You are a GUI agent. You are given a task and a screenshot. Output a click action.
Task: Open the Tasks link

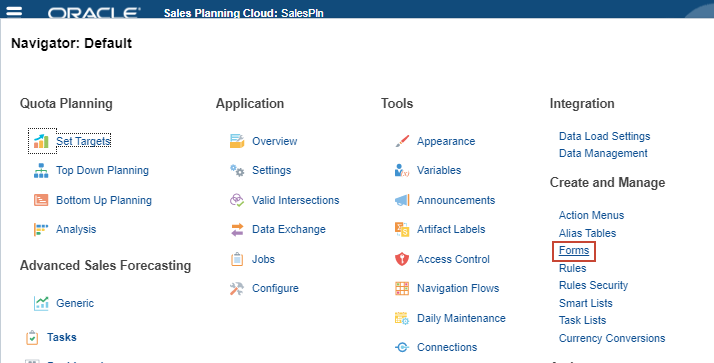point(62,337)
